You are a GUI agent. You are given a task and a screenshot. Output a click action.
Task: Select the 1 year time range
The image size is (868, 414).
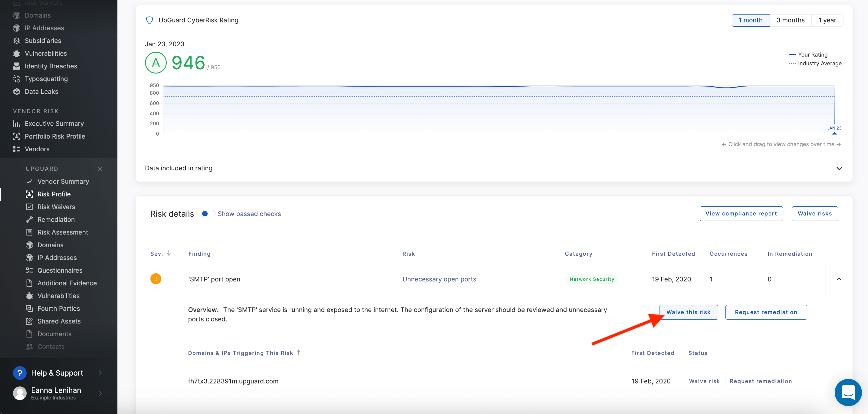click(x=827, y=20)
